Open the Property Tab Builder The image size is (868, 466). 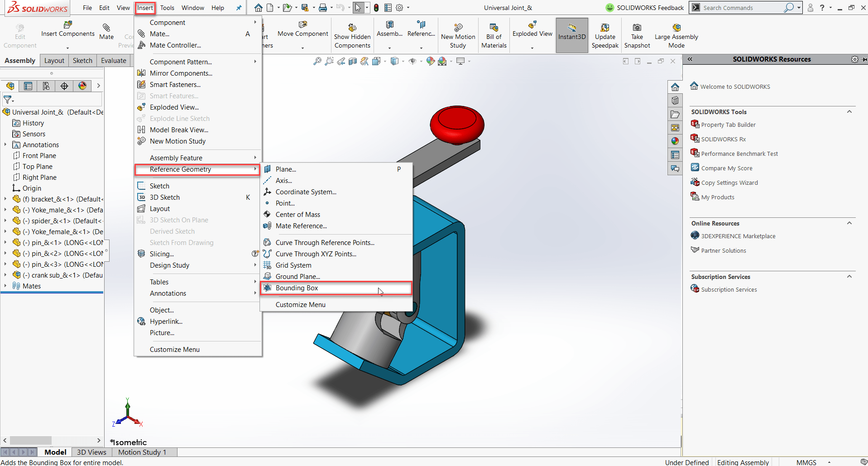[x=728, y=125]
